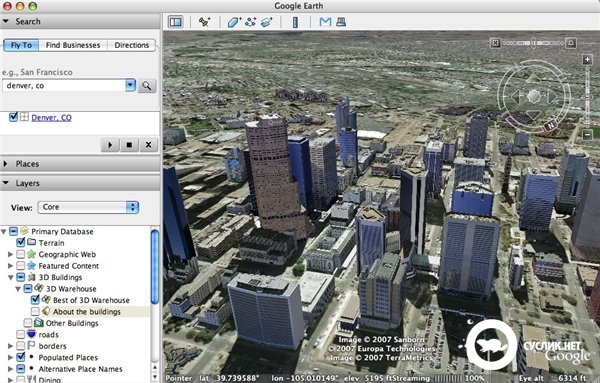The height and width of the screenshot is (383, 600).
Task: Open the Denver, CO search result link
Action: point(51,117)
